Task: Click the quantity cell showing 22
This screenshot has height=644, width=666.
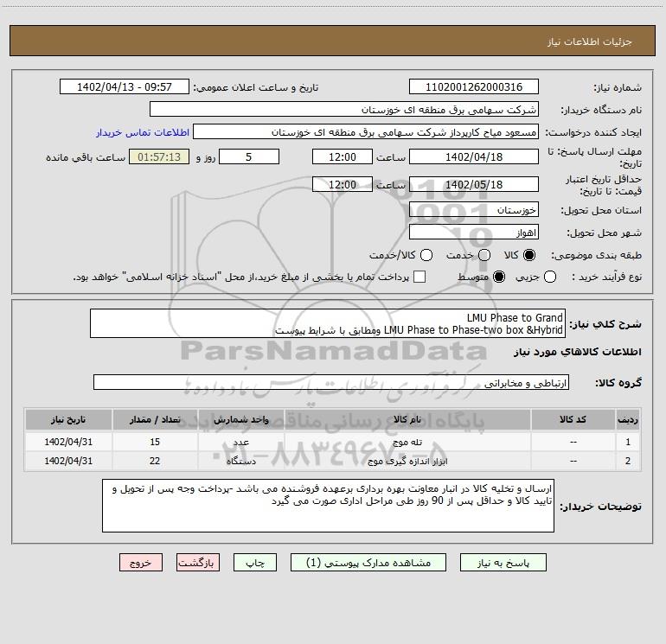Action: (x=155, y=461)
